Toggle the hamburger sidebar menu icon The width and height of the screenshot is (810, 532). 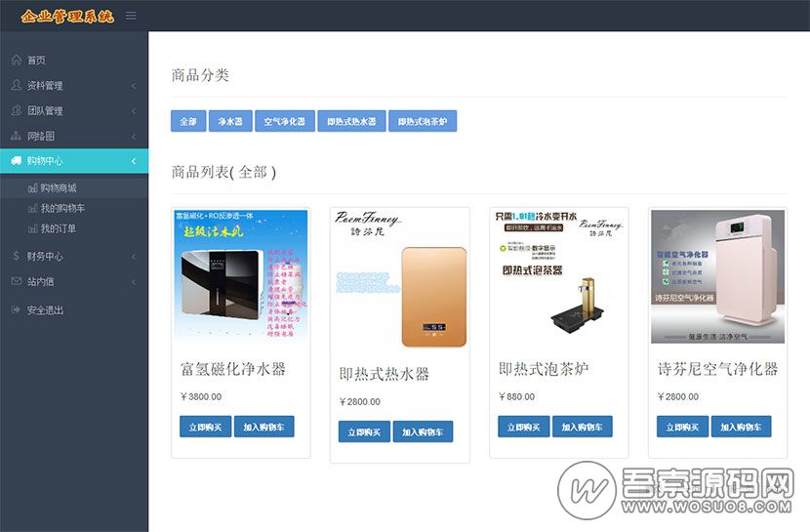pos(131,16)
